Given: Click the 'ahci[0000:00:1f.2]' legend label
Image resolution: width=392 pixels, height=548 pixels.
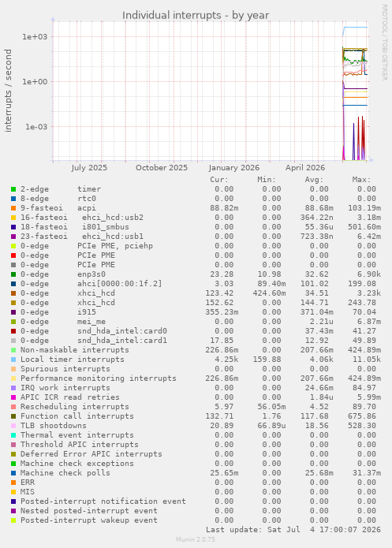Looking at the screenshot, I should [x=120, y=284].
